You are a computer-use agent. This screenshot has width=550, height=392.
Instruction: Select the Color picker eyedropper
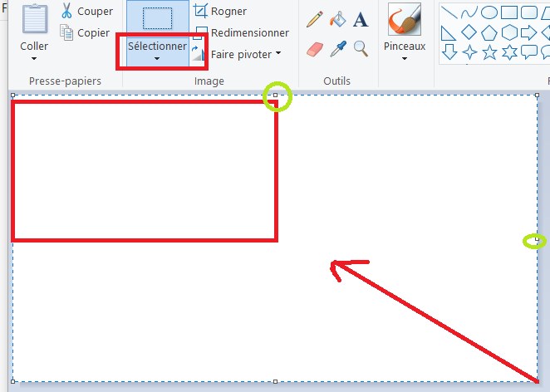[337, 49]
